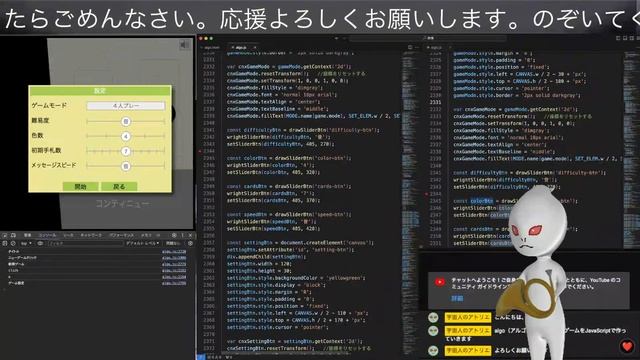The width and height of the screenshot is (640, 360).
Task: Toggle the device toolbar icon in DevTools
Action: [13, 236]
